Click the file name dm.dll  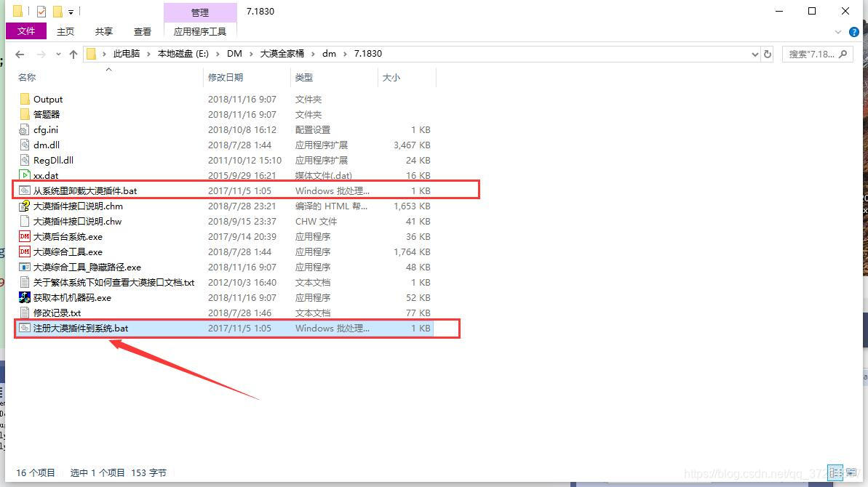(47, 145)
